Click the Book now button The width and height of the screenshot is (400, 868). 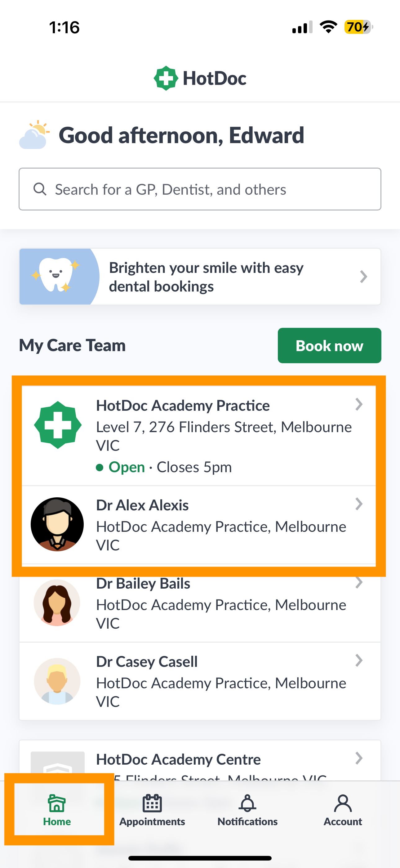[329, 346]
